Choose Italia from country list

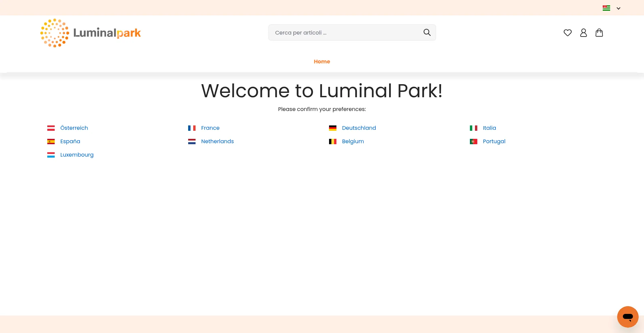489,128
